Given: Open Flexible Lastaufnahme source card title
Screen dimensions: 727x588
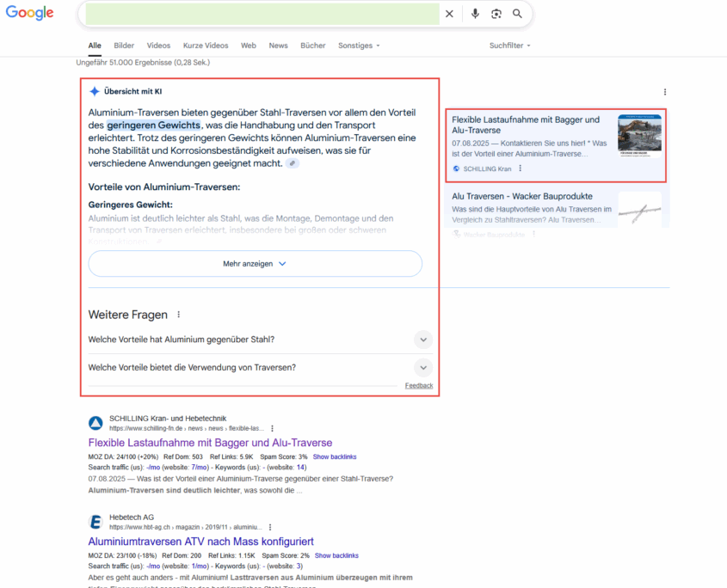Looking at the screenshot, I should [526, 125].
